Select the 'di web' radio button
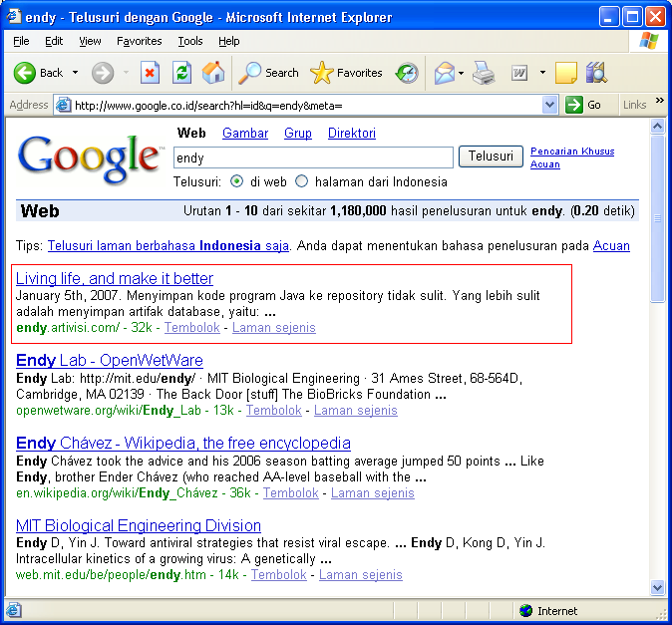672x625 pixels. pos(237,182)
